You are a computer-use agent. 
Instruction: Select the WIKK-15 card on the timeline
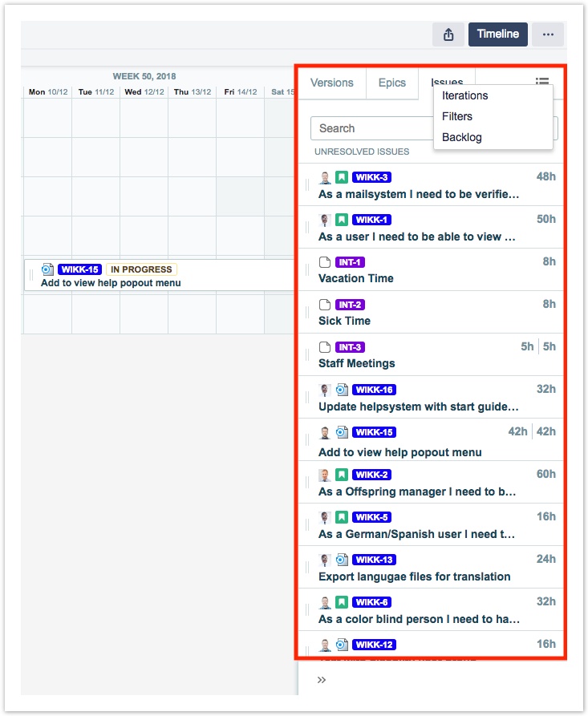(160, 275)
